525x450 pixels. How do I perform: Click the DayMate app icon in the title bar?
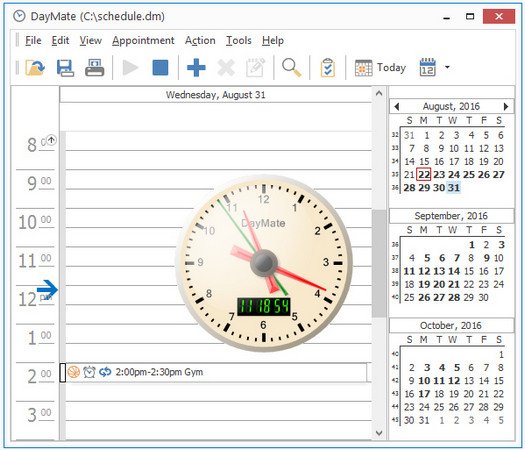coord(19,16)
